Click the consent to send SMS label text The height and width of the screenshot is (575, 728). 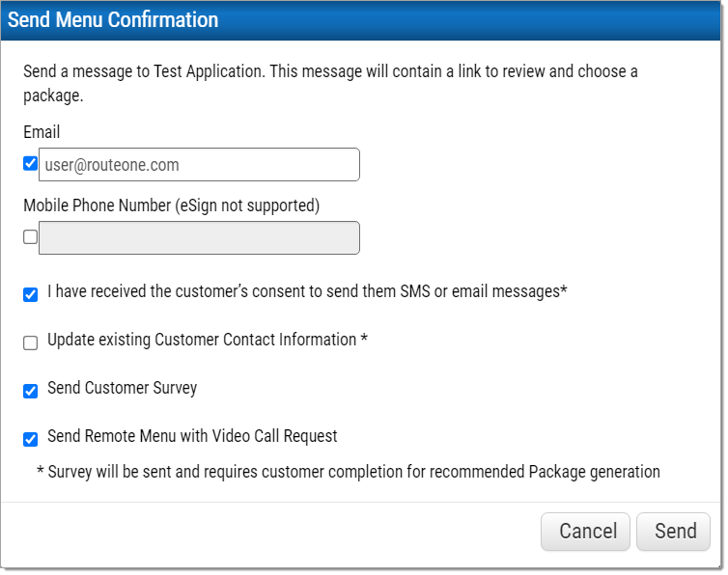tap(307, 291)
